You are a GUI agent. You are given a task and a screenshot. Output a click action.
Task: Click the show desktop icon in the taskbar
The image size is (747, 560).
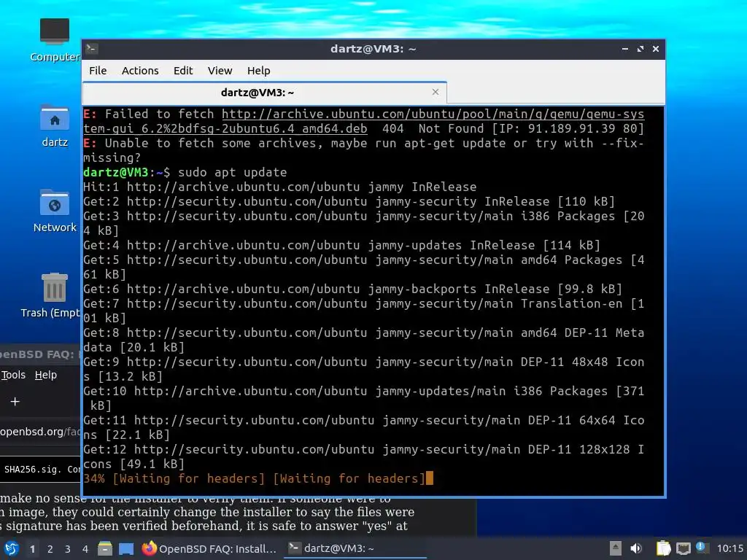126,548
